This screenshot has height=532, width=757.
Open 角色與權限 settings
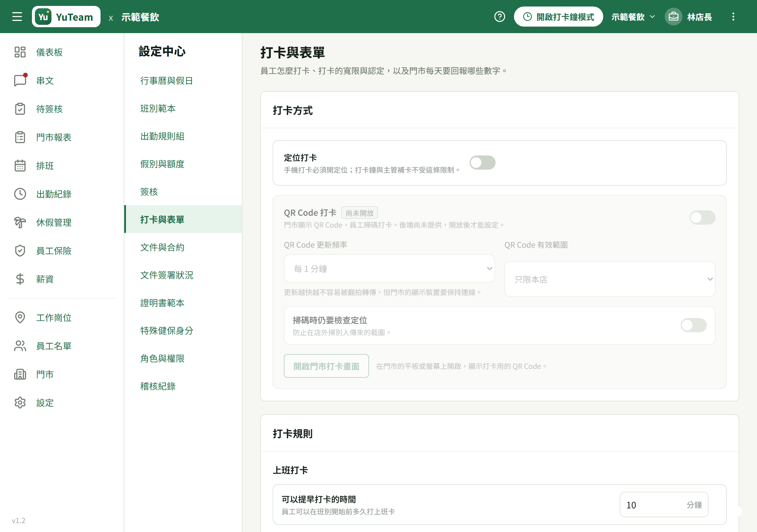point(183,358)
